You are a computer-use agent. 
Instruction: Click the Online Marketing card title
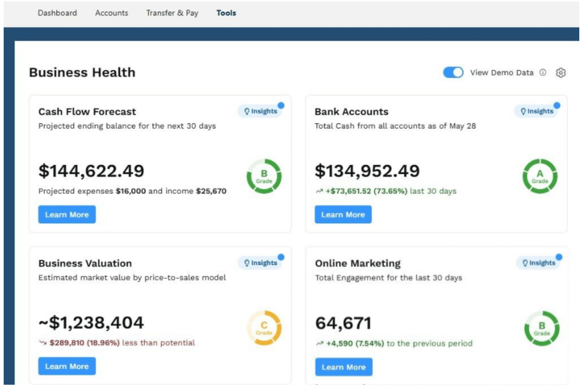(x=358, y=263)
